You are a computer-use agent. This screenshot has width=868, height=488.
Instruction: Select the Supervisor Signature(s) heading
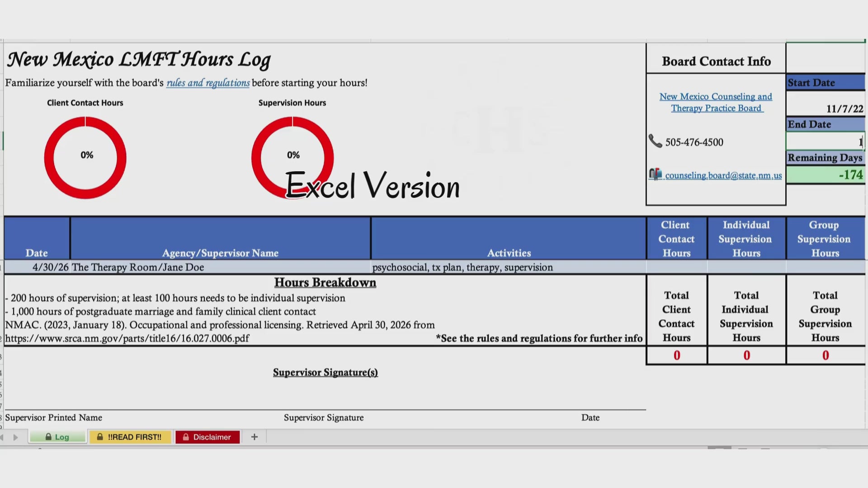pyautogui.click(x=325, y=372)
